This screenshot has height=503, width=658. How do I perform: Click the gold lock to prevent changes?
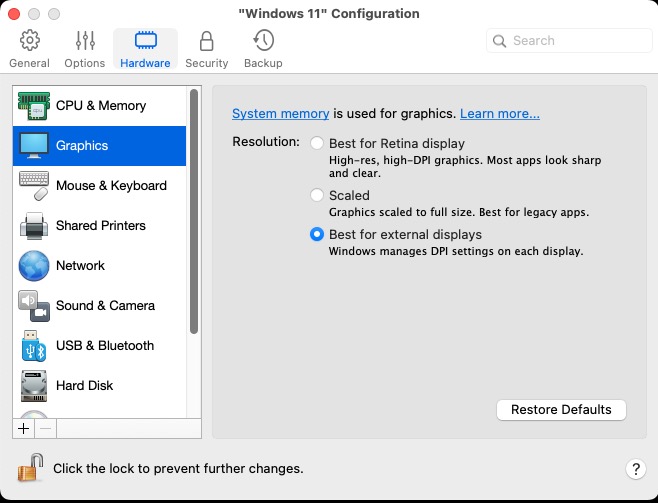click(x=30, y=467)
